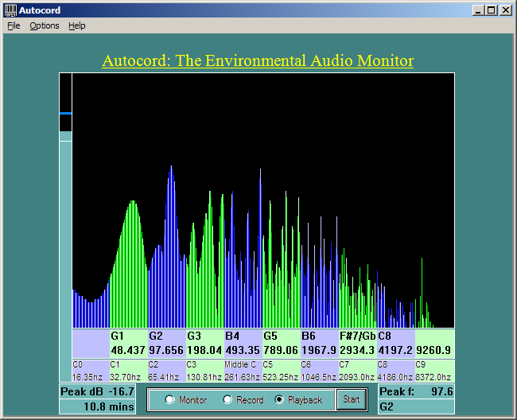Click the C6 1046.5hz octave label

pyautogui.click(x=320, y=371)
